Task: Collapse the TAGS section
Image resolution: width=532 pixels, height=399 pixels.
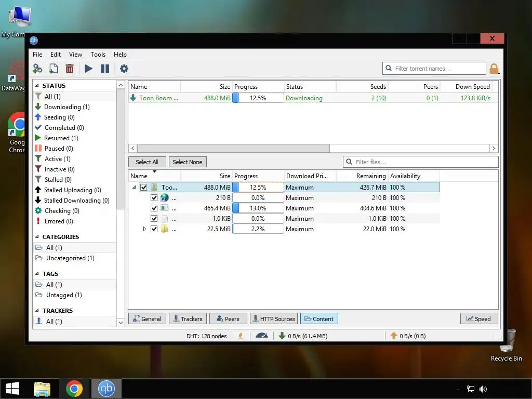Action: pyautogui.click(x=37, y=274)
